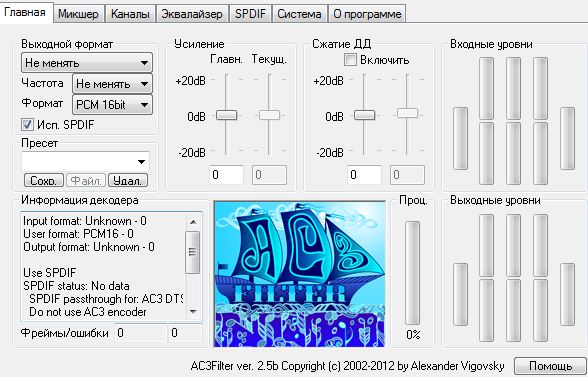Click the Усиление main gain value field
This screenshot has height=377, width=588.
pyautogui.click(x=226, y=175)
